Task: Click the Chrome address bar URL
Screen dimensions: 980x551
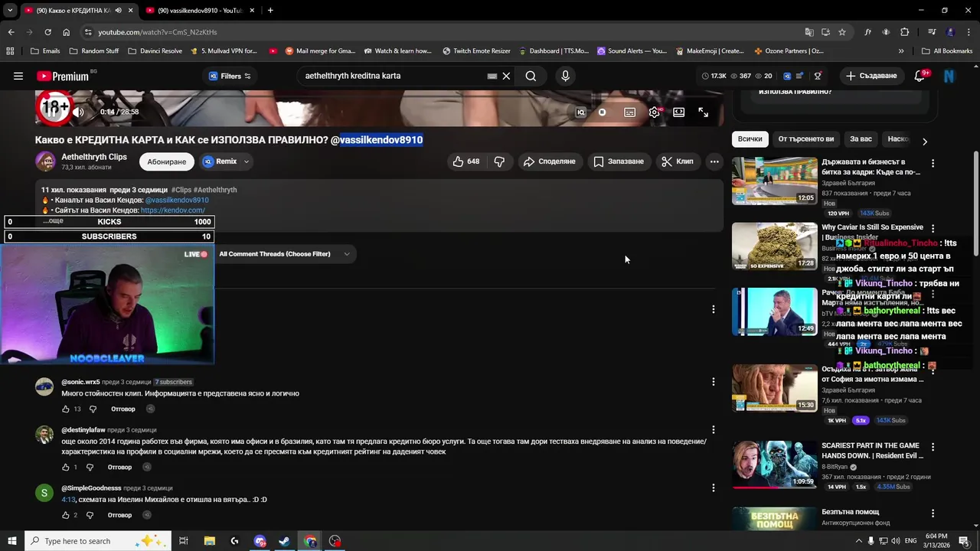Action: pos(157,32)
